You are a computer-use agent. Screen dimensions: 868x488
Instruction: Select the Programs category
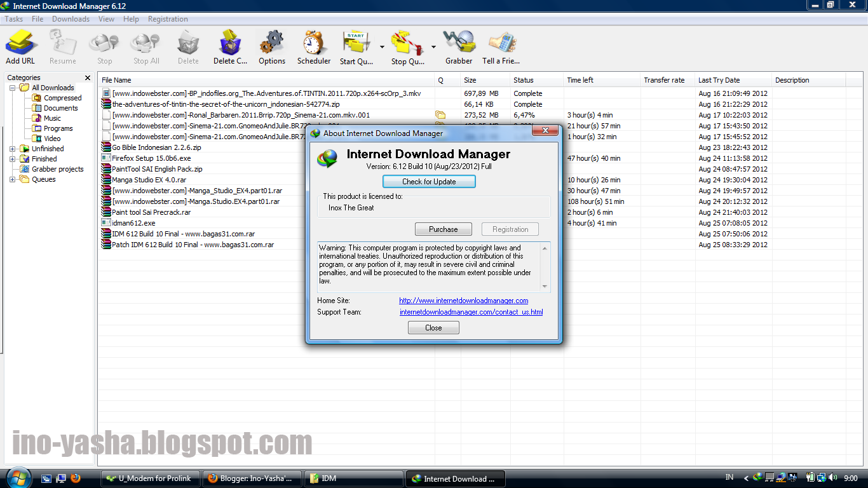coord(58,128)
